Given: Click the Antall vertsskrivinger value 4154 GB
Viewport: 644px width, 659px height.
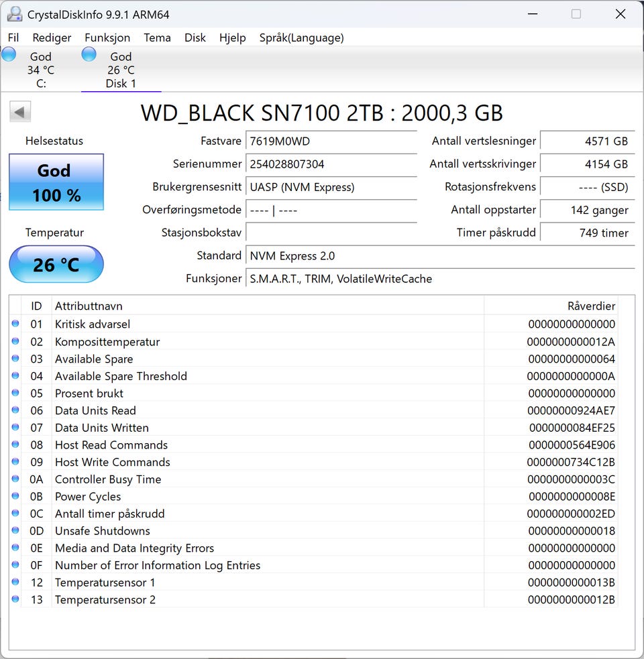Looking at the screenshot, I should tap(588, 164).
